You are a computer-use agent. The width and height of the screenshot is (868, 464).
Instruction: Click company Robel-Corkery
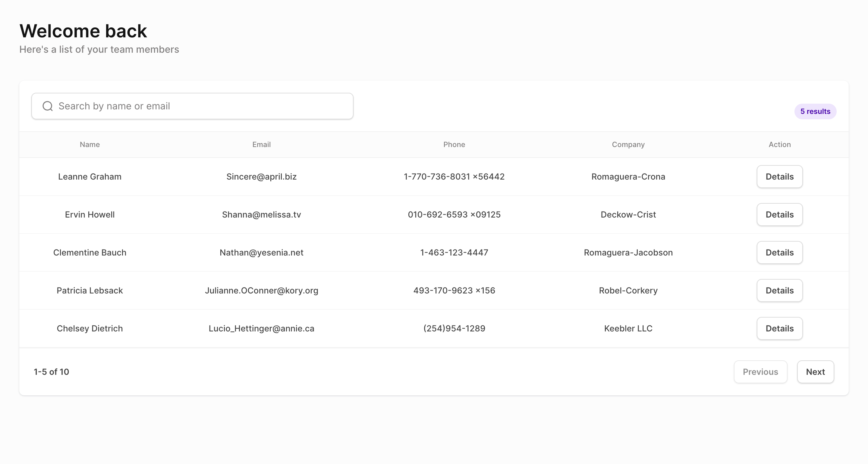click(x=628, y=290)
